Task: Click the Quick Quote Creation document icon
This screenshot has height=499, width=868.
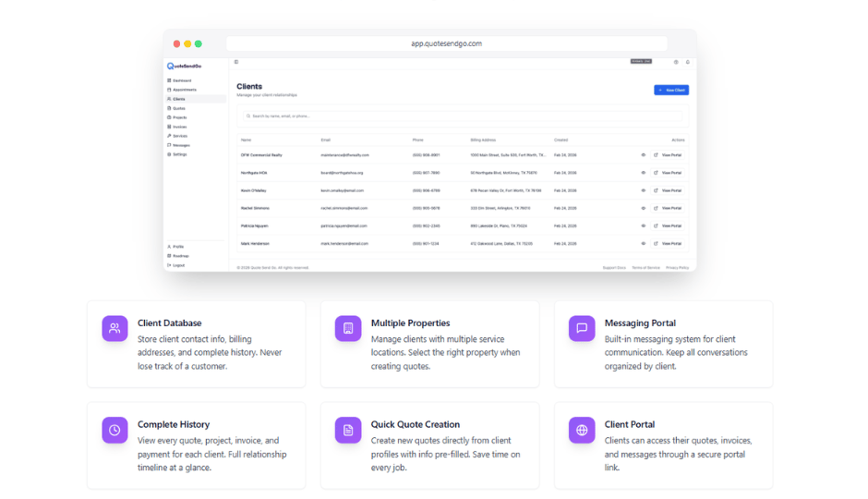Action: [x=347, y=430]
